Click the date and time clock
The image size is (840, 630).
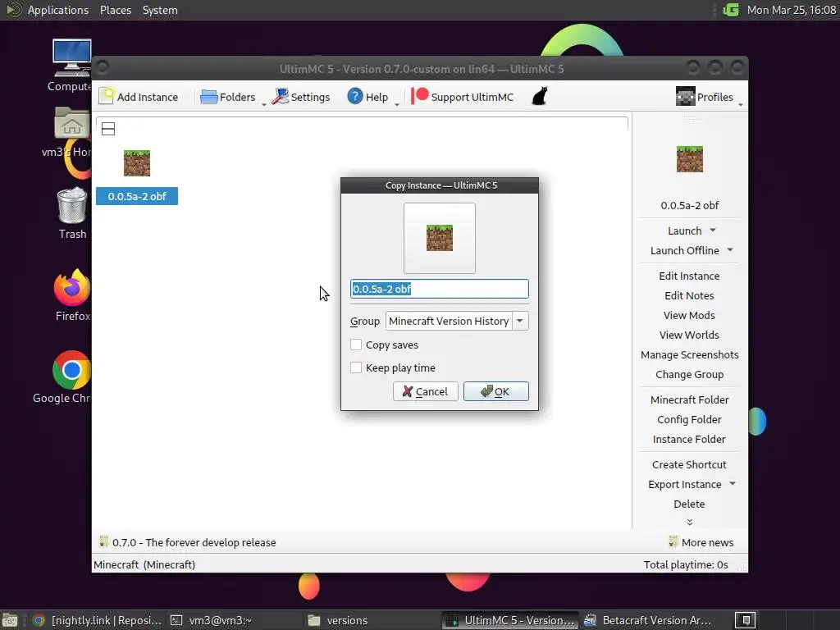tap(792, 10)
